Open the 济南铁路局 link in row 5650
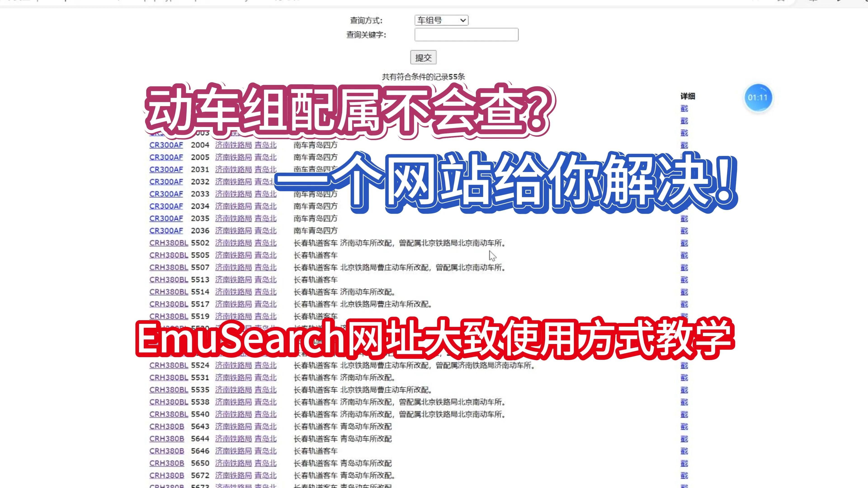Image resolution: width=868 pixels, height=488 pixels. (x=233, y=463)
